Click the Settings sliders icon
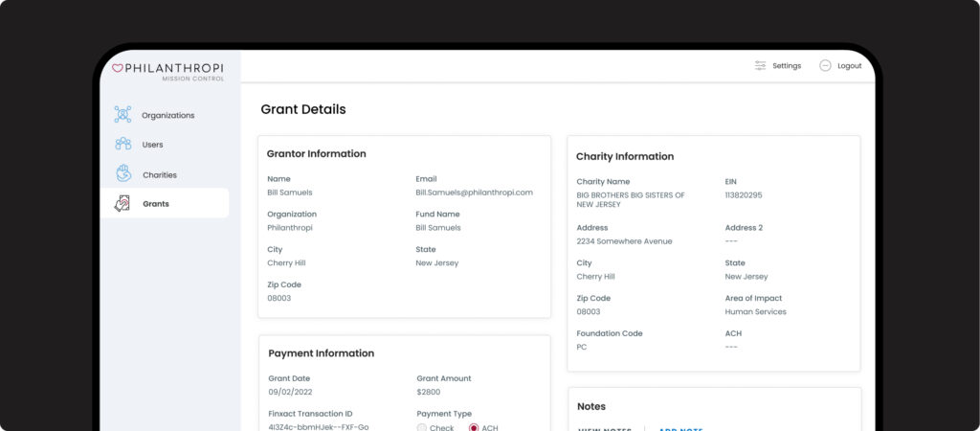This screenshot has height=431, width=980. (x=760, y=66)
